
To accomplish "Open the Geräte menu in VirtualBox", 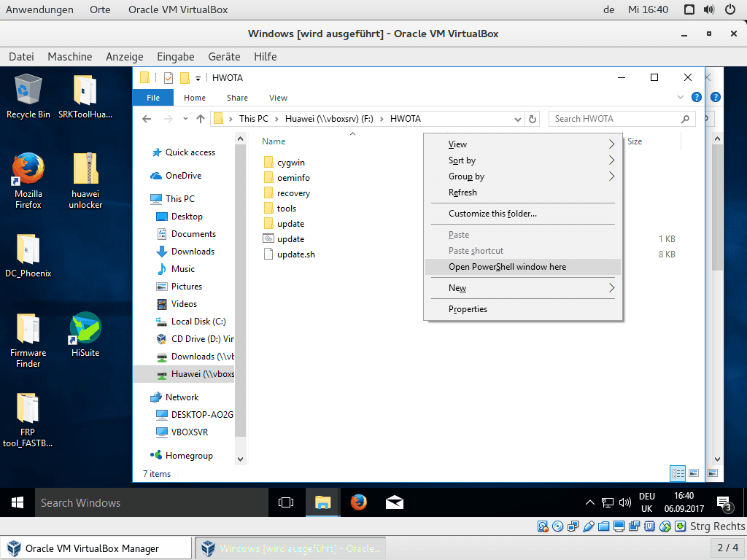I will (x=224, y=57).
